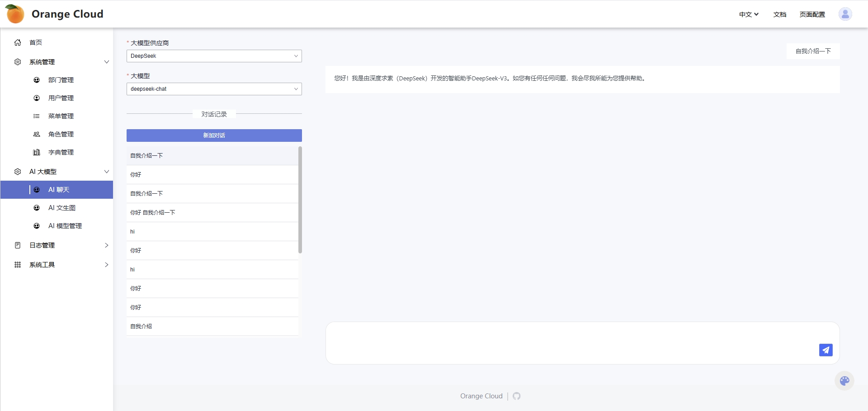Select AI 聊天 menu item
868x411 pixels.
(57, 190)
